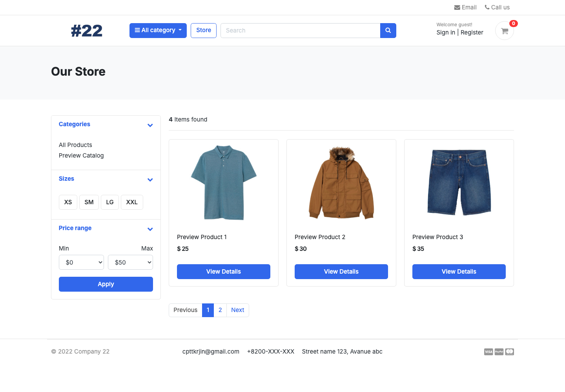This screenshot has width=565, height=392.
Task: Click the Sign in link
Action: (x=446, y=33)
